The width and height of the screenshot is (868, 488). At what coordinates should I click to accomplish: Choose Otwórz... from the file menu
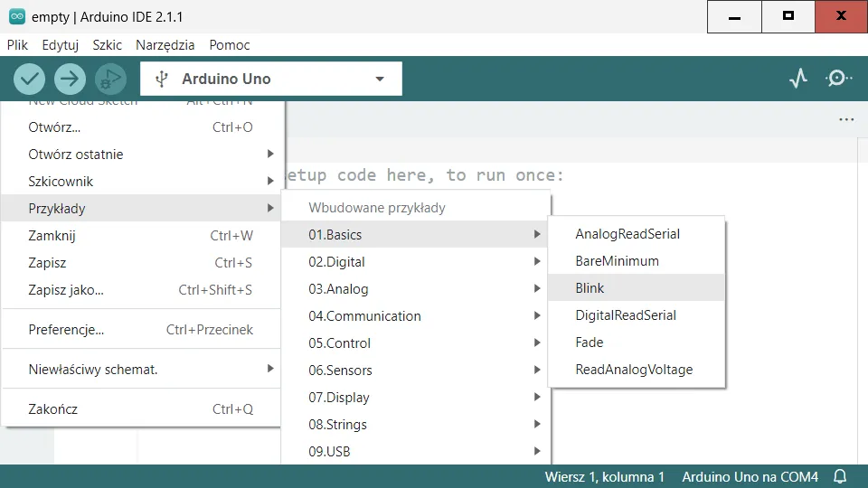click(x=141, y=127)
